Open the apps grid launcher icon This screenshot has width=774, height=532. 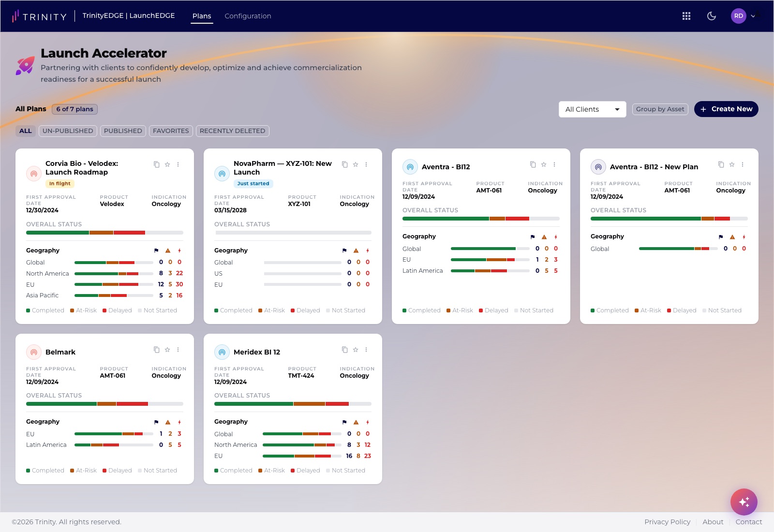tap(686, 16)
